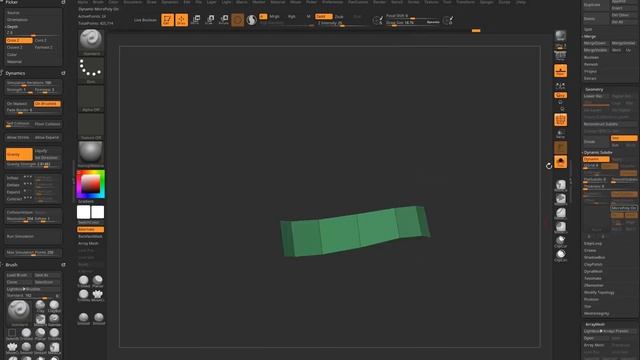Adjust the Gravity Strength slider
Screen dimensions: 640x360
(x=33, y=164)
